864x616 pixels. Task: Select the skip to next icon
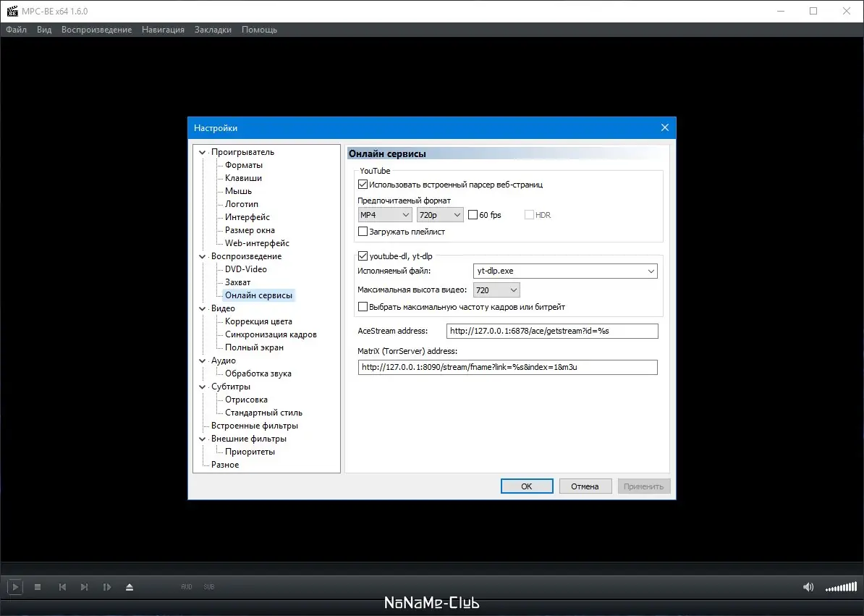[85, 587]
